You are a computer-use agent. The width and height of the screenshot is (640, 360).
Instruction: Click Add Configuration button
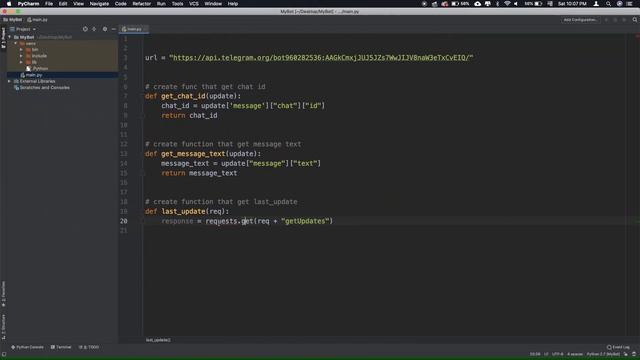[580, 20]
